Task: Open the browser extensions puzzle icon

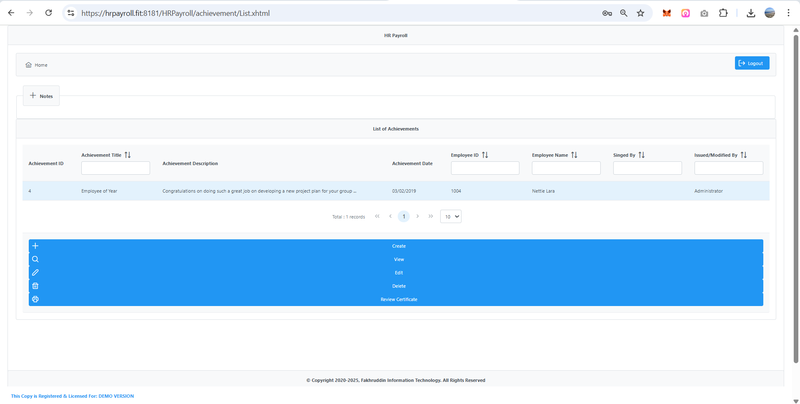Action: pyautogui.click(x=723, y=13)
